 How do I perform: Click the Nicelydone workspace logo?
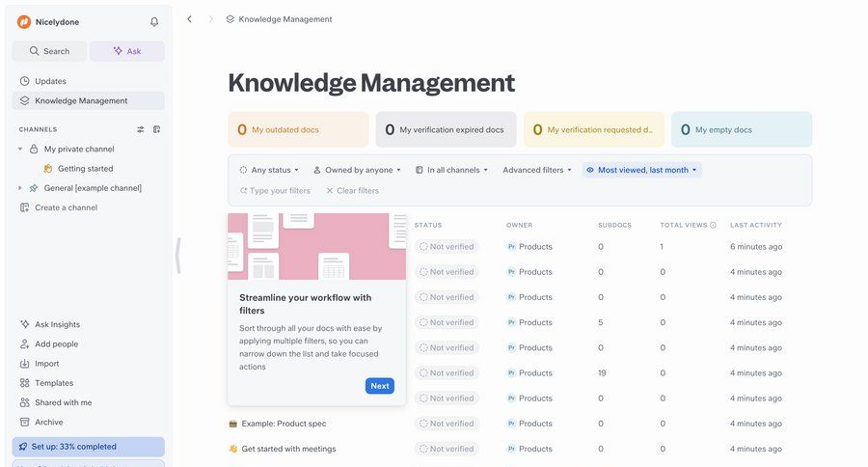coord(24,22)
